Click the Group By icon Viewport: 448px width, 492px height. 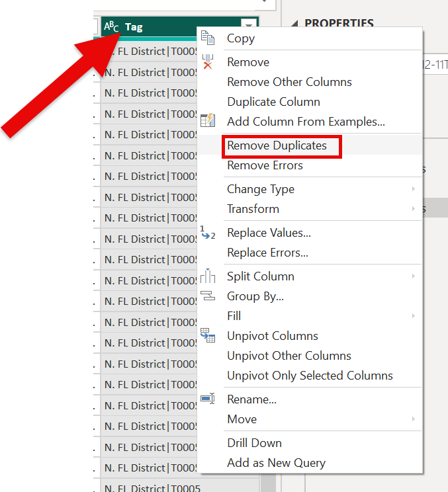coord(208,296)
